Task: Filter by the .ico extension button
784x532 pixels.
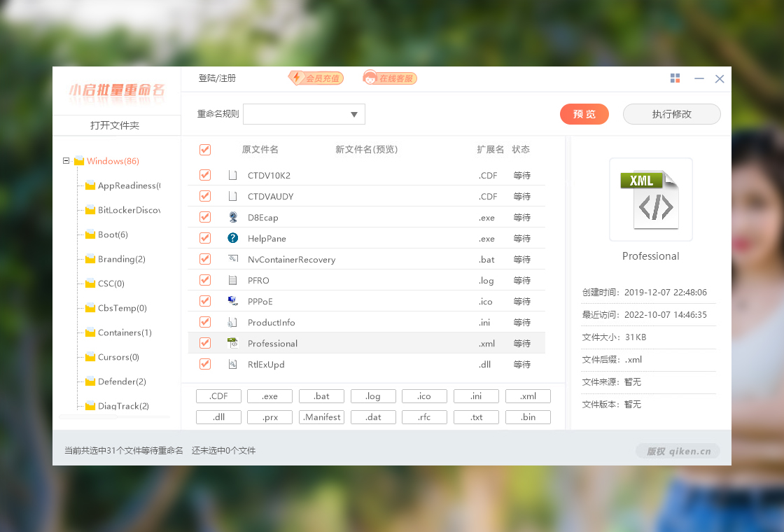Action: pyautogui.click(x=424, y=396)
